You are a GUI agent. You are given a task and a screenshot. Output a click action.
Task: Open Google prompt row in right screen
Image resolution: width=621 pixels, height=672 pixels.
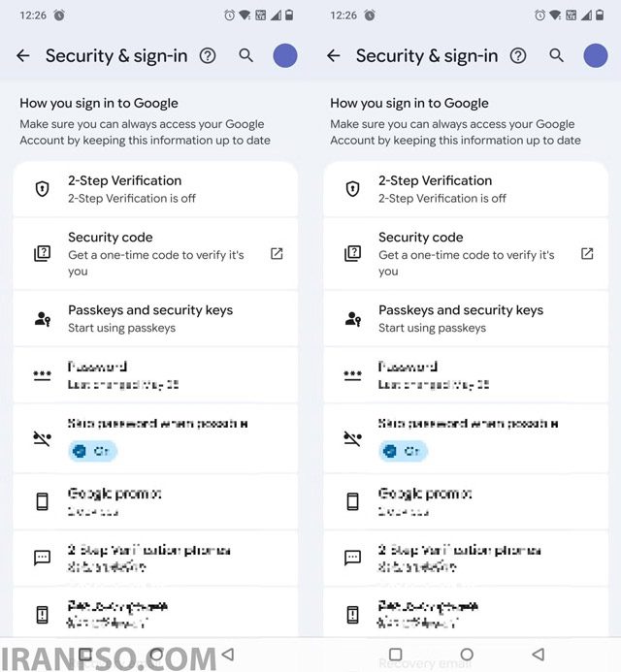[x=466, y=501]
